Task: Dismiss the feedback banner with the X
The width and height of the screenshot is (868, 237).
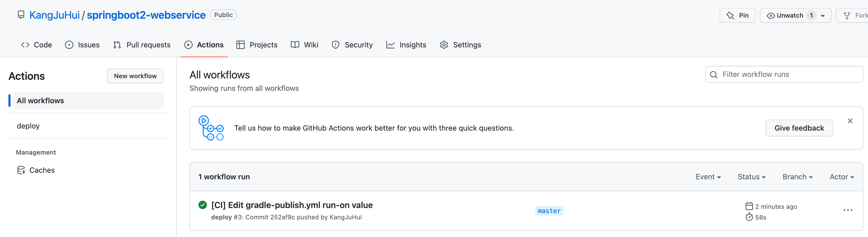Action: tap(850, 121)
